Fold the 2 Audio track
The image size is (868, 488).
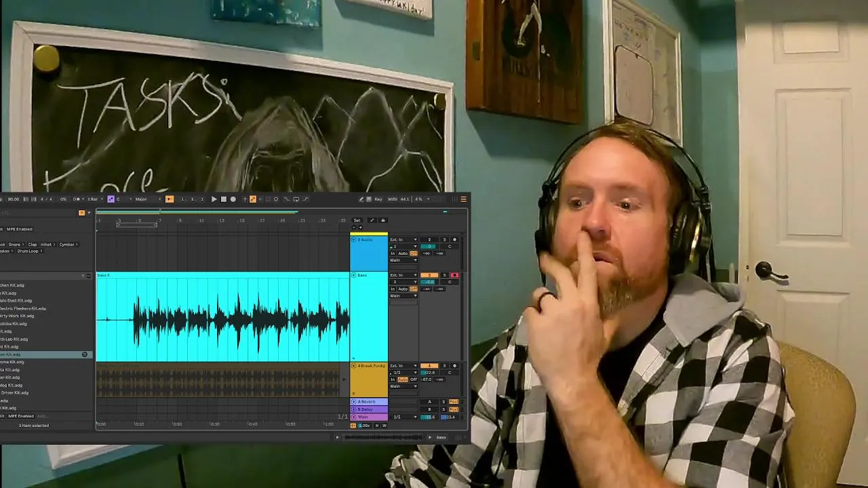[353, 240]
